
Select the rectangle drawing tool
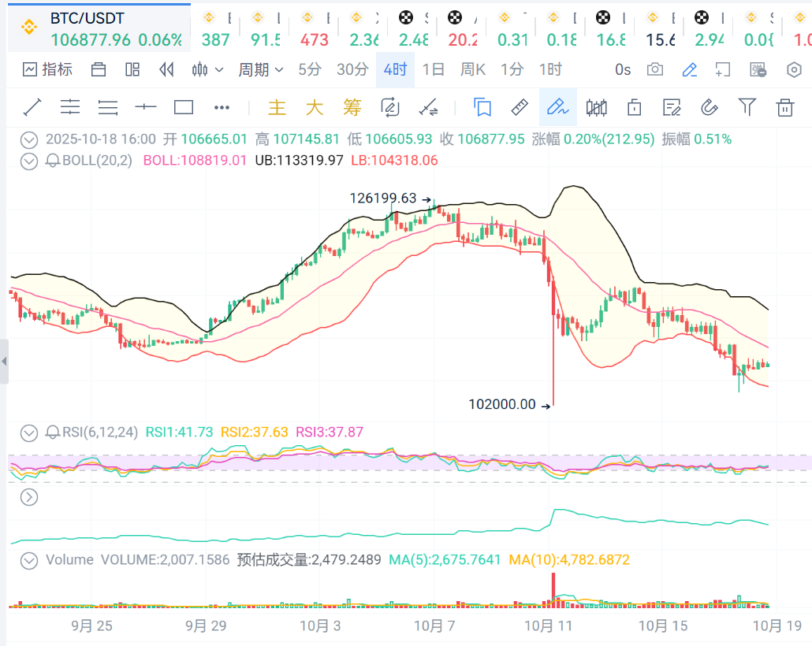184,107
